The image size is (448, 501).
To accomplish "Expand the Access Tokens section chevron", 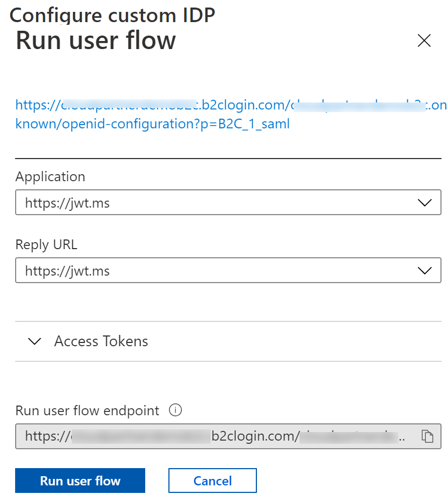I will [35, 341].
